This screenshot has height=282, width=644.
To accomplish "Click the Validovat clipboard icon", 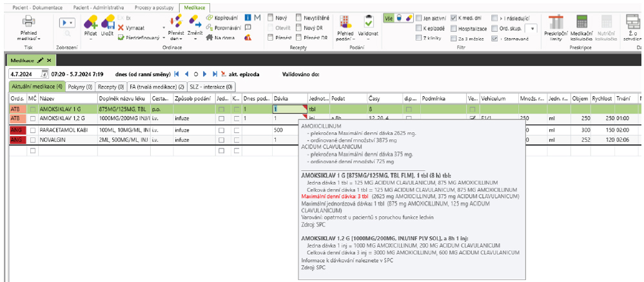I will pos(369,23).
